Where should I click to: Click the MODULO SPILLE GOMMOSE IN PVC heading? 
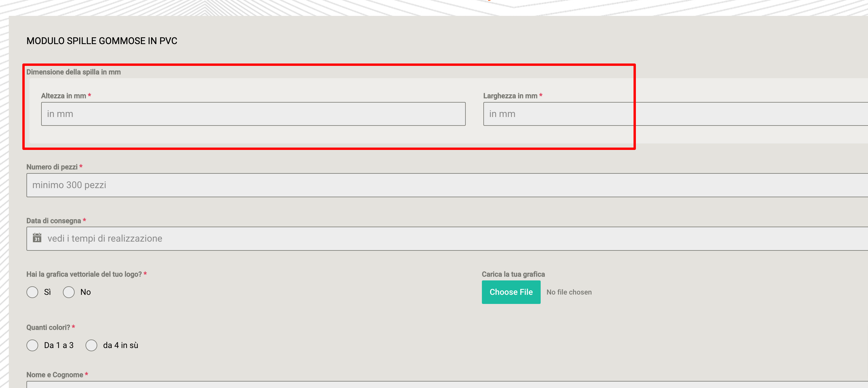[102, 41]
